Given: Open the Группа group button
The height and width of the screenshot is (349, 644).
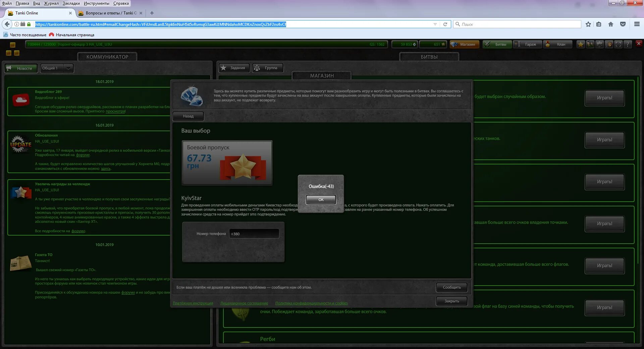Looking at the screenshot, I should point(267,68).
